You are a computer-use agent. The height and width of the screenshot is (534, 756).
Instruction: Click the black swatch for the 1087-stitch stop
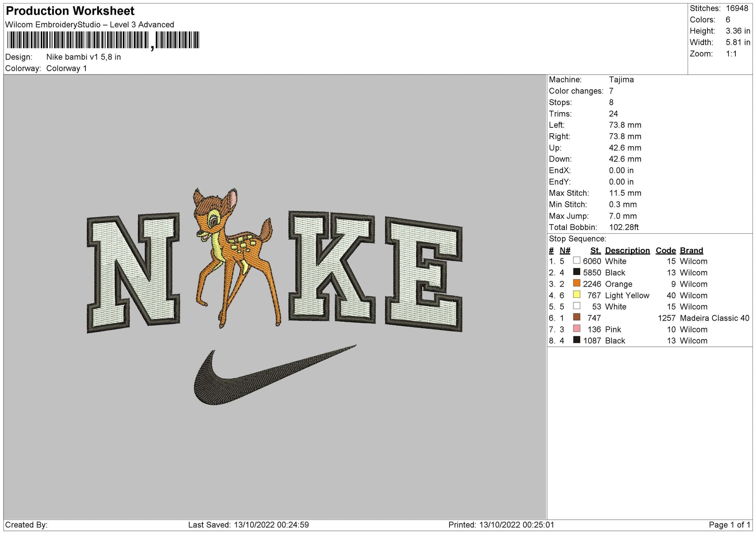577,340
